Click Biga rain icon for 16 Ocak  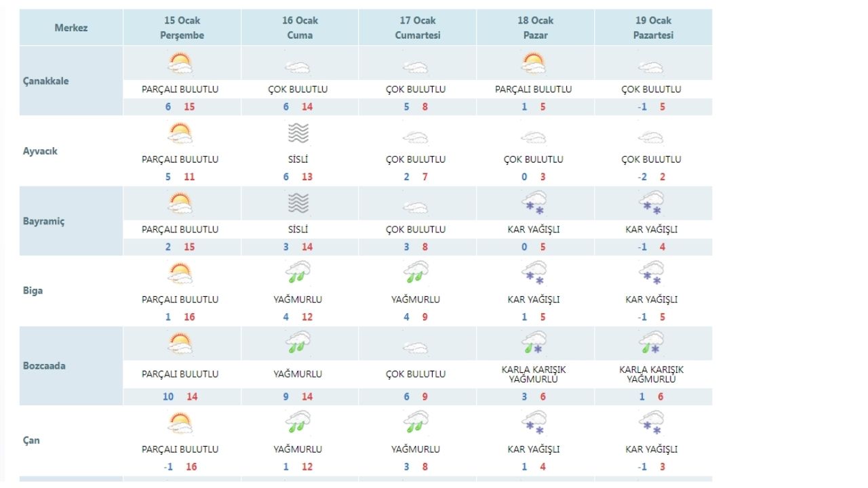click(x=298, y=273)
